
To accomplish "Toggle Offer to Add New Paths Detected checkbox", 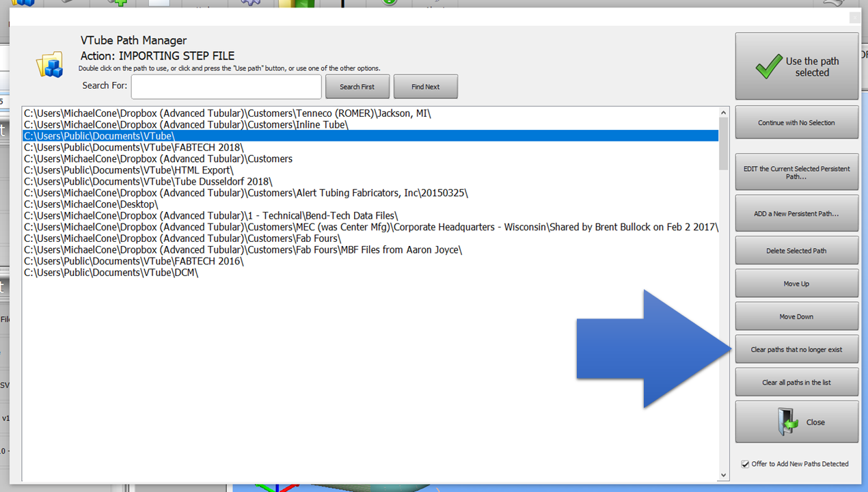I will point(745,464).
